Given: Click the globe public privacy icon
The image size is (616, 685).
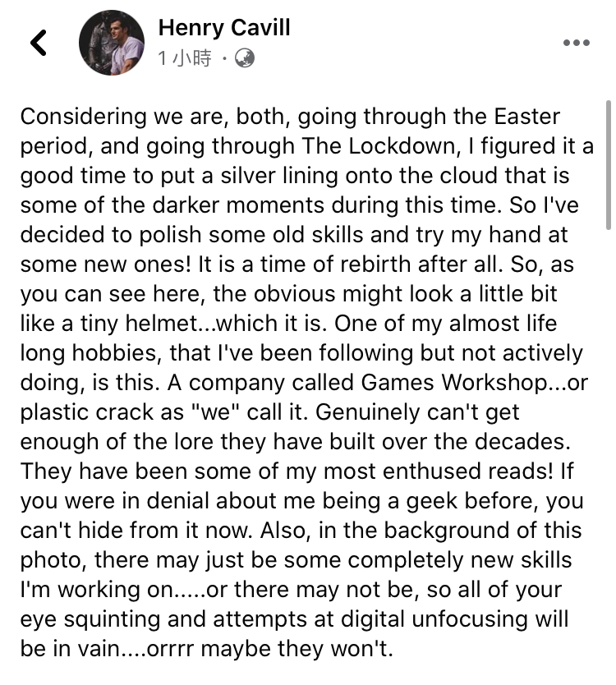Looking at the screenshot, I should click(x=245, y=58).
